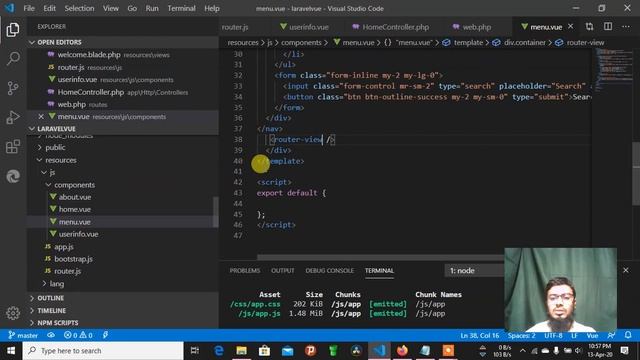640x360 pixels.
Task: Click the editor horizontal scrollbar
Action: click(x=380, y=258)
